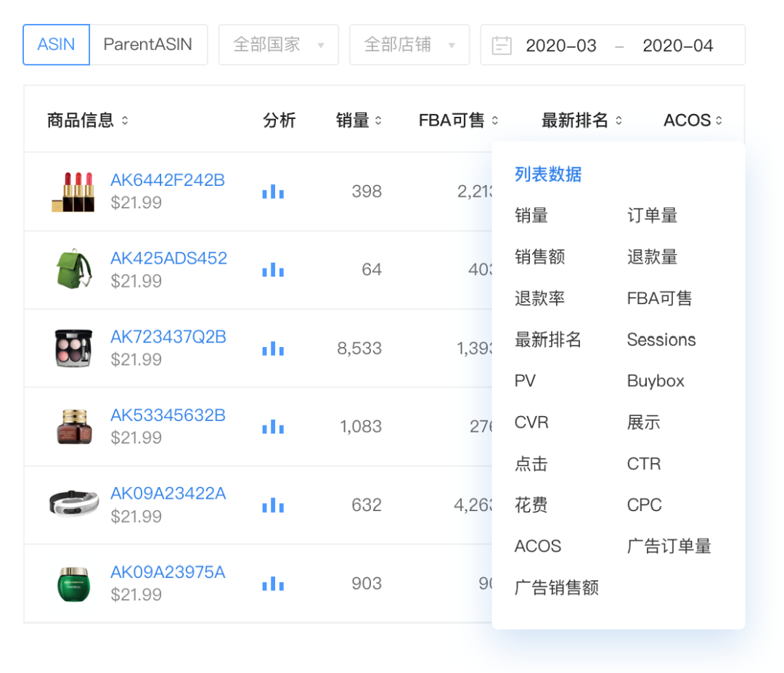Viewport: 784px width, 673px height.
Task: Switch to the ASIN tab
Action: click(56, 44)
